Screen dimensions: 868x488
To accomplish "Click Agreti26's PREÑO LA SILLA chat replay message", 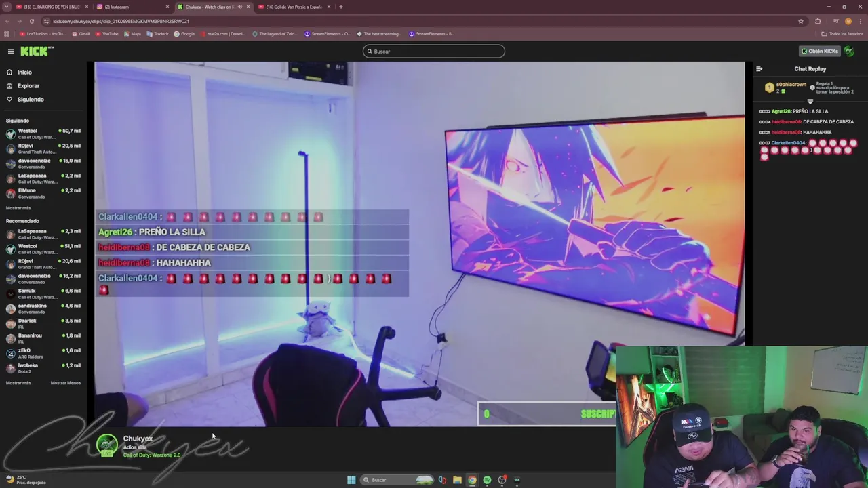I will 794,111.
